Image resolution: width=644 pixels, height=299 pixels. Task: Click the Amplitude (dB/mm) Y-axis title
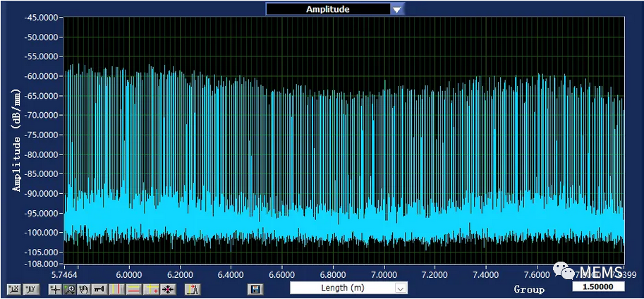[17, 140]
